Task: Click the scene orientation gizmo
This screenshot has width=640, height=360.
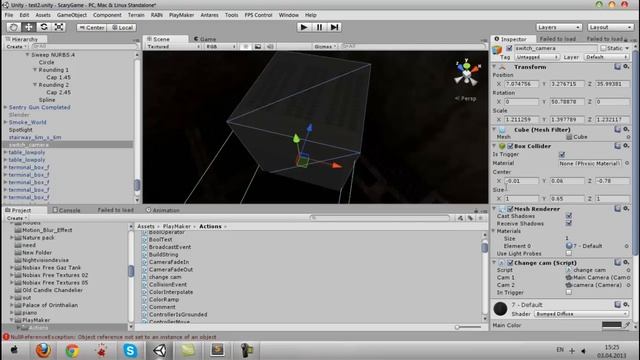Action: click(467, 73)
